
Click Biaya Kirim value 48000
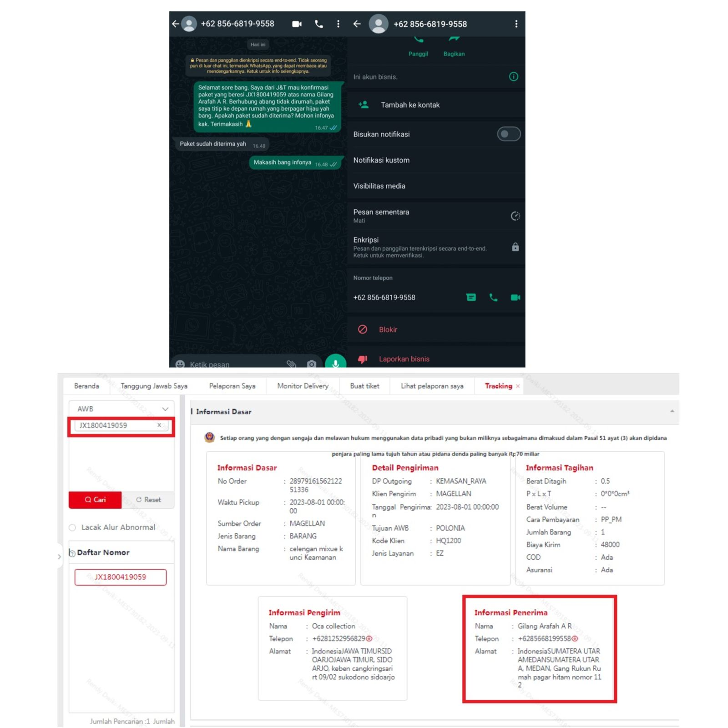pyautogui.click(x=610, y=544)
